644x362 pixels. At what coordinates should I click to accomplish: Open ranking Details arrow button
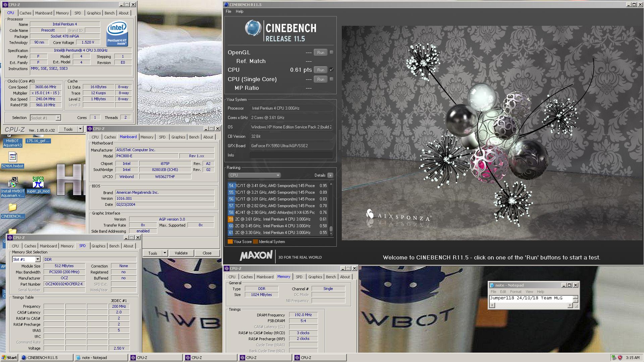pyautogui.click(x=330, y=175)
